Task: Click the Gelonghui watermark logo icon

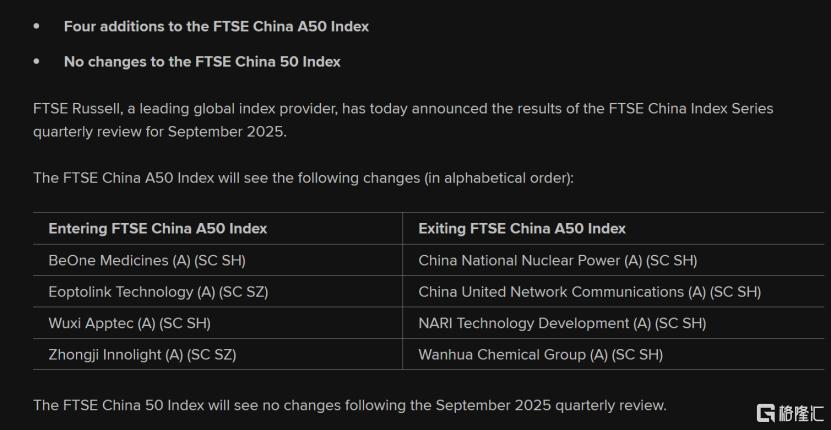Action: point(766,413)
